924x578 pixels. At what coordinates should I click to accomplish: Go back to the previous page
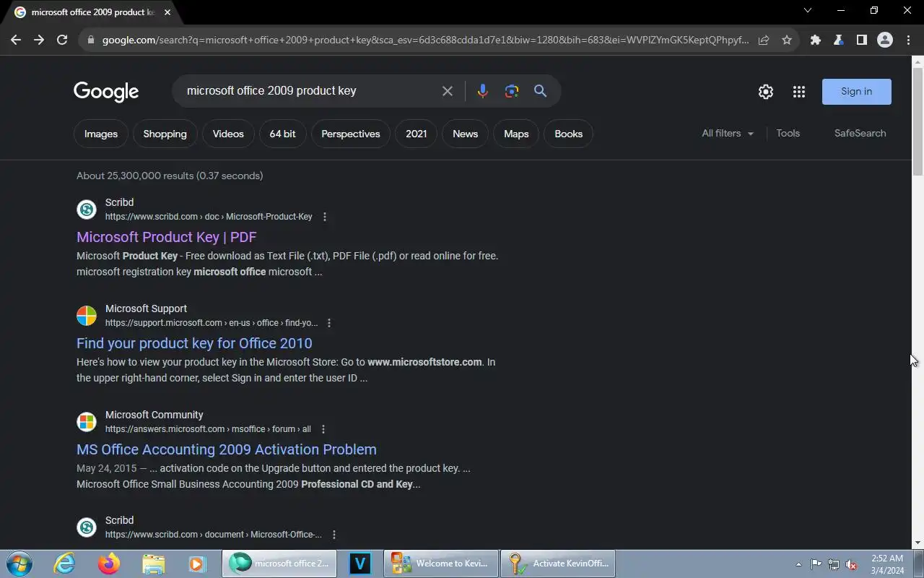click(16, 40)
